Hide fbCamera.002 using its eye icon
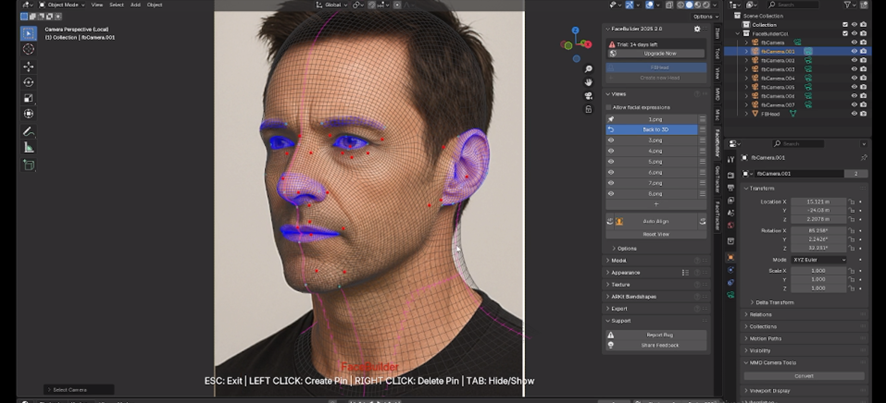The width and height of the screenshot is (886, 403). 854,60
